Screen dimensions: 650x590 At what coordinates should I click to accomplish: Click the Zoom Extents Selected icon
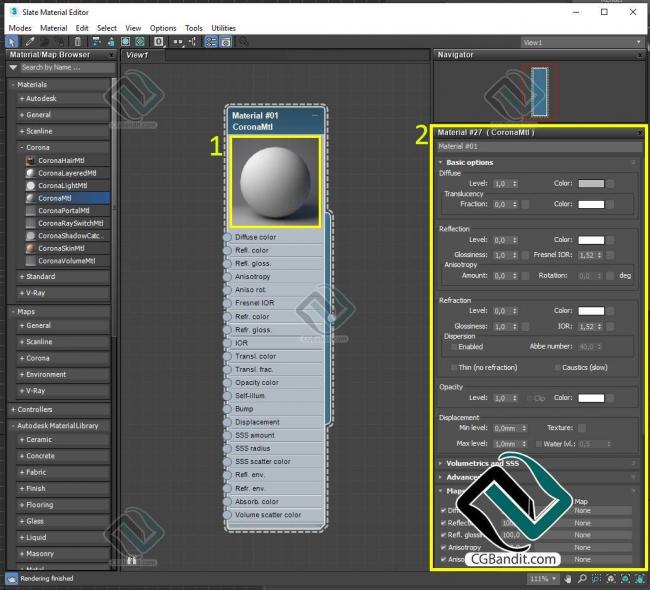pos(626,578)
